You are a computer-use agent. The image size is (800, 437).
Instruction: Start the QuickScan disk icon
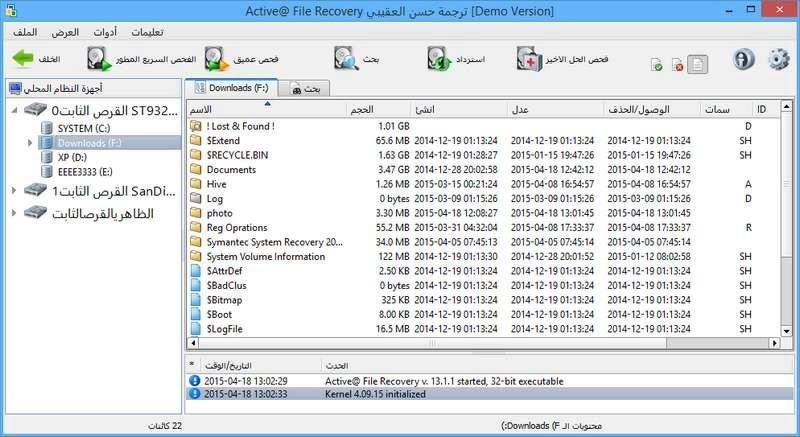(x=98, y=59)
